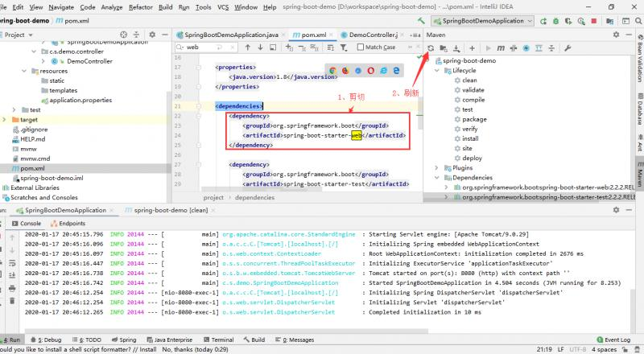
Task: Select the Maven package lifecycle goal
Action: 474,119
